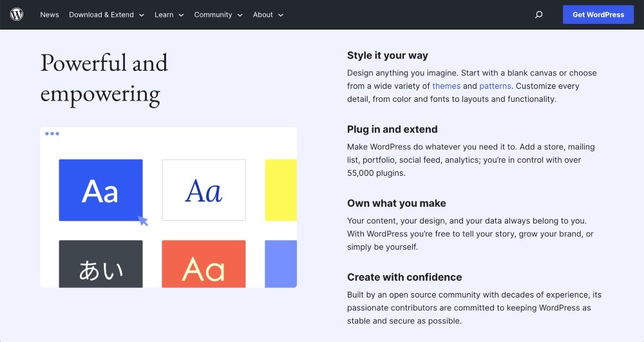Select the blue Aa font tile
Viewport: 644px width, 342px height.
[100, 190]
